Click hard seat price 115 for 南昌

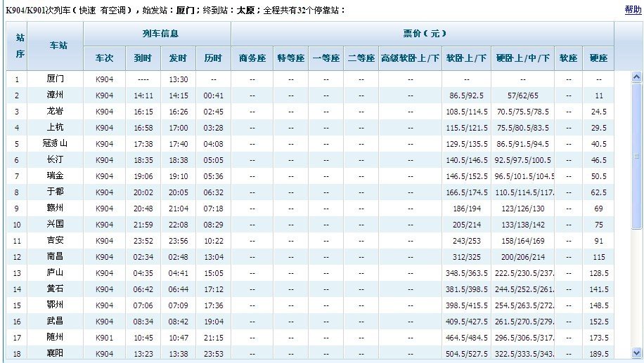[x=598, y=257]
